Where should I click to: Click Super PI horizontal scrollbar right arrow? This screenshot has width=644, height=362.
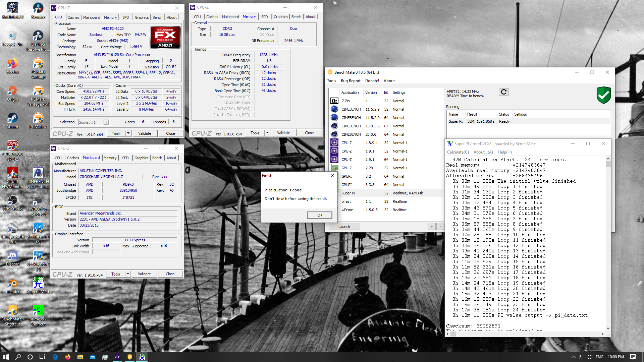603,334
